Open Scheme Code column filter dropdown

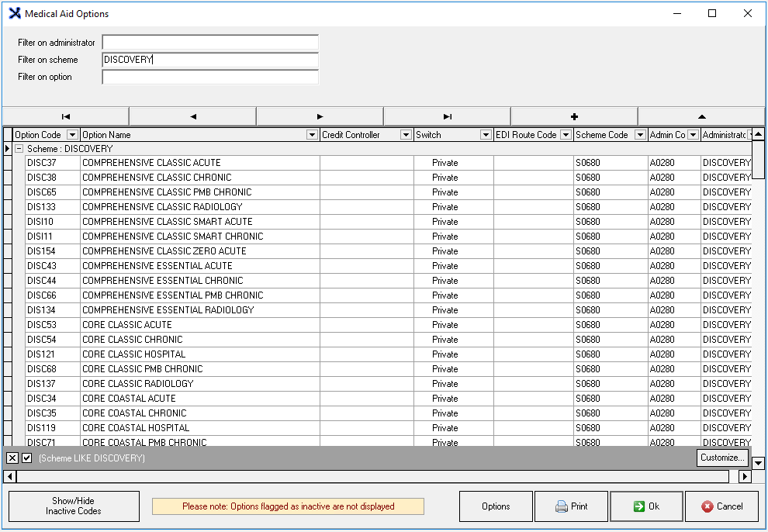coord(640,135)
